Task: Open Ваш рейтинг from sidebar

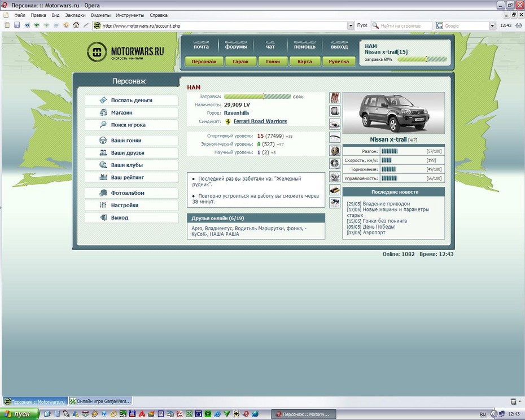Action: click(x=132, y=177)
